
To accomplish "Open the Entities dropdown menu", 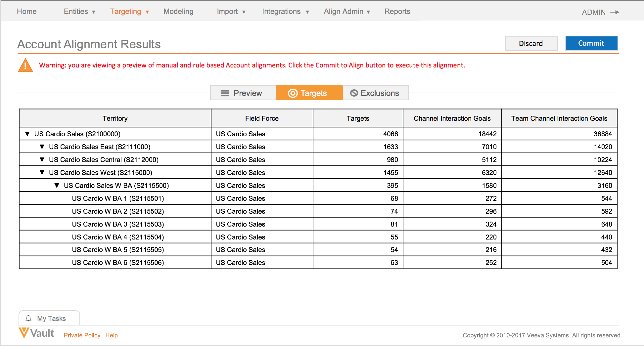I will coord(79,12).
